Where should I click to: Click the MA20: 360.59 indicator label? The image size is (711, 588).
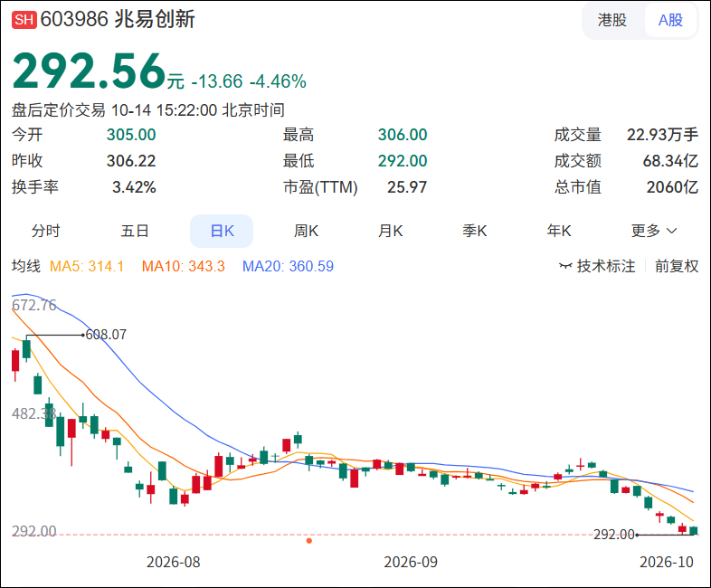point(288,266)
